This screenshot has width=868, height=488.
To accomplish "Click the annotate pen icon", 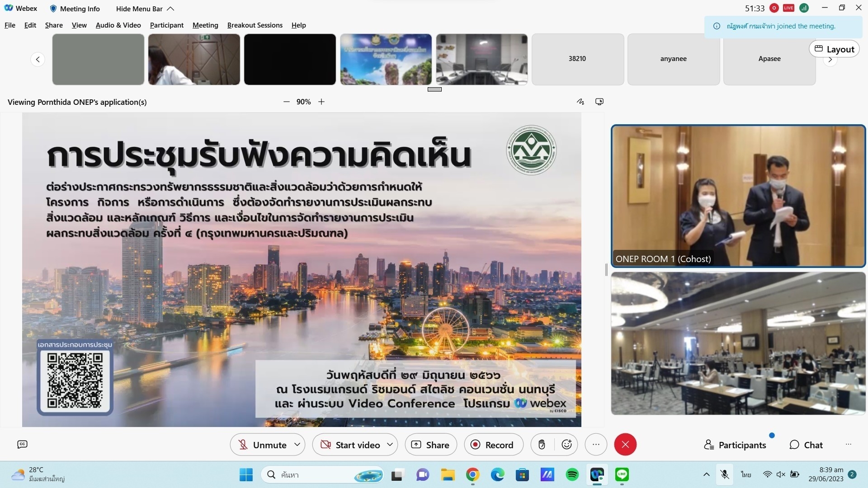I will [x=580, y=102].
